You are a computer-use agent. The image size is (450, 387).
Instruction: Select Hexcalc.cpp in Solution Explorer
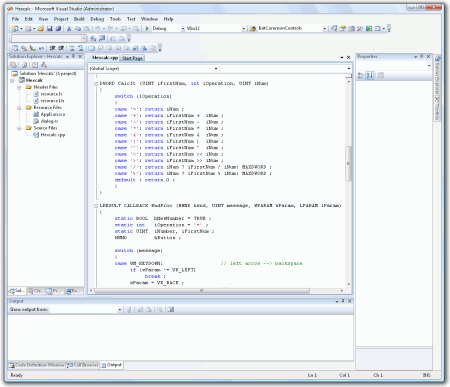point(53,135)
